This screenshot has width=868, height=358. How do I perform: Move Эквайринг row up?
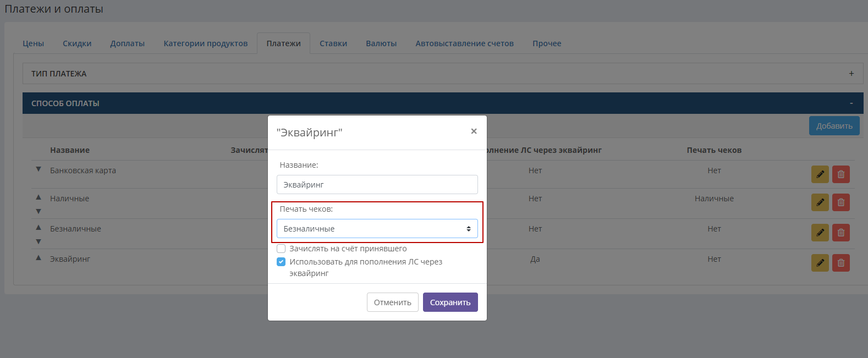(x=39, y=257)
